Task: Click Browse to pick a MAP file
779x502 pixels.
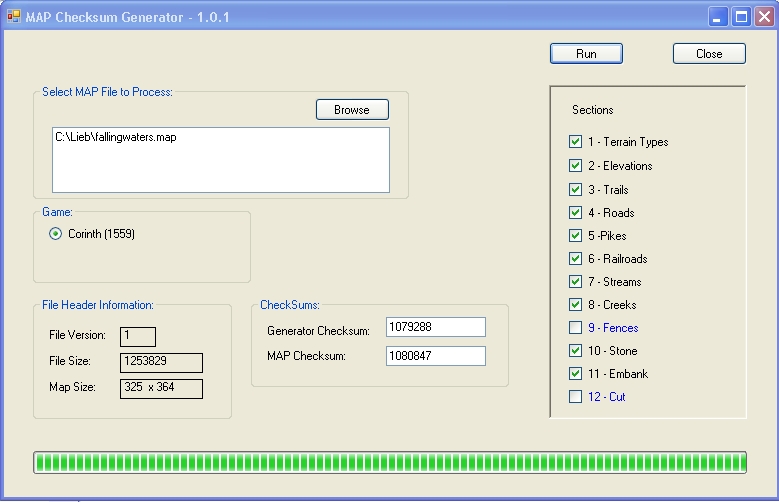Action: click(x=352, y=110)
